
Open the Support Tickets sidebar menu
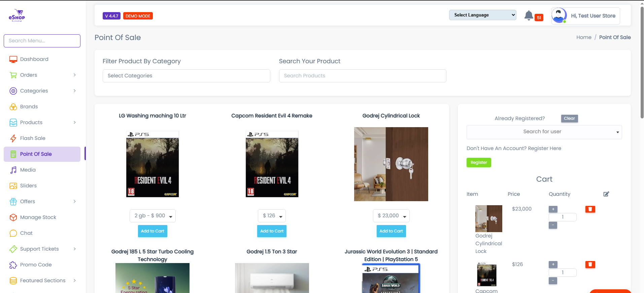click(x=42, y=249)
